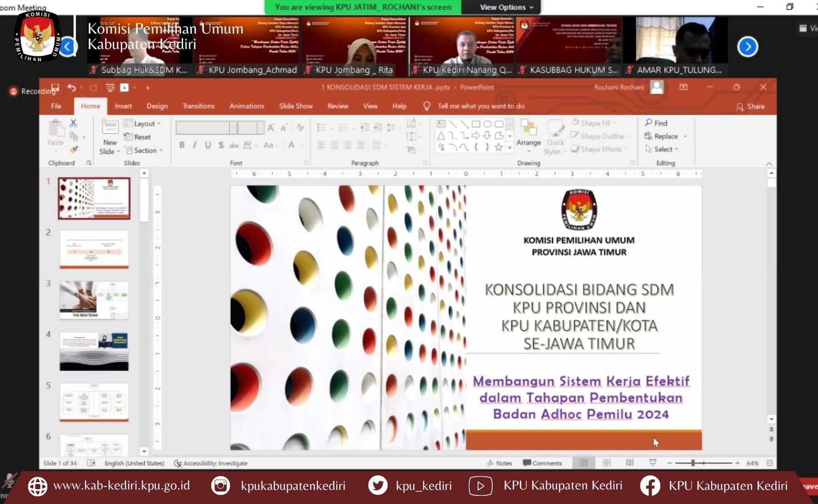Open the Slide Show ribbon tab
Viewport: 818px width, 504px height.
(x=295, y=106)
